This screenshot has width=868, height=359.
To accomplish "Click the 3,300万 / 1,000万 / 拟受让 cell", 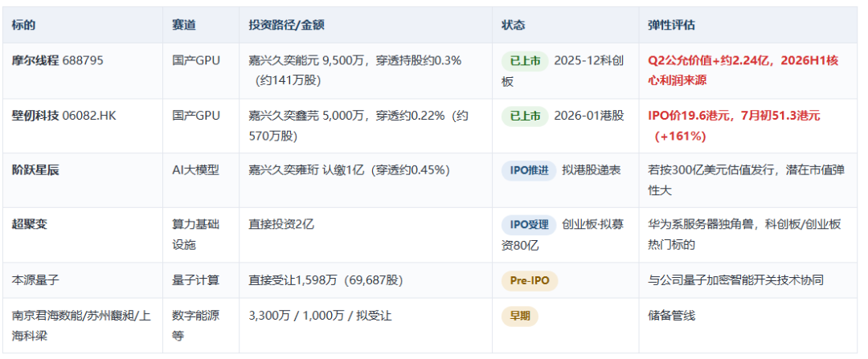I will 366,326.
